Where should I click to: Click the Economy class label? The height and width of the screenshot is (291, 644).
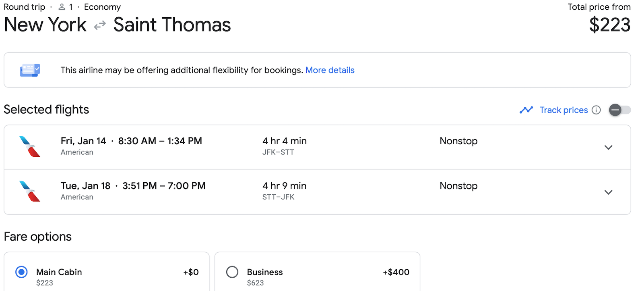click(102, 7)
